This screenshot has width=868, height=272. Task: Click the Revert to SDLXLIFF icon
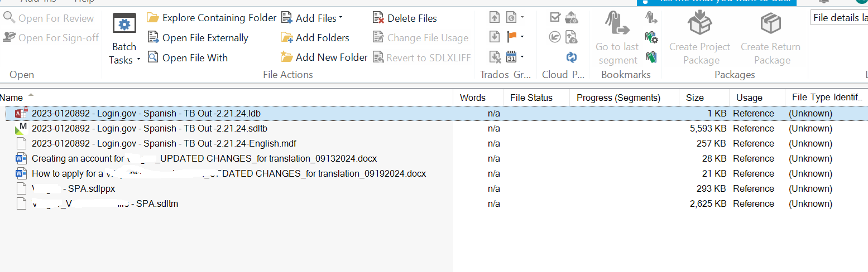pyautogui.click(x=378, y=57)
